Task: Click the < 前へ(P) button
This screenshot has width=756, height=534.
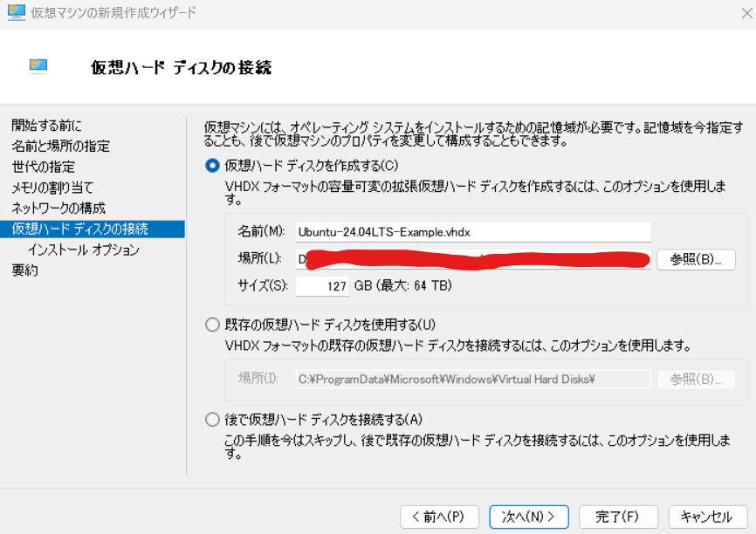Action: click(439, 517)
